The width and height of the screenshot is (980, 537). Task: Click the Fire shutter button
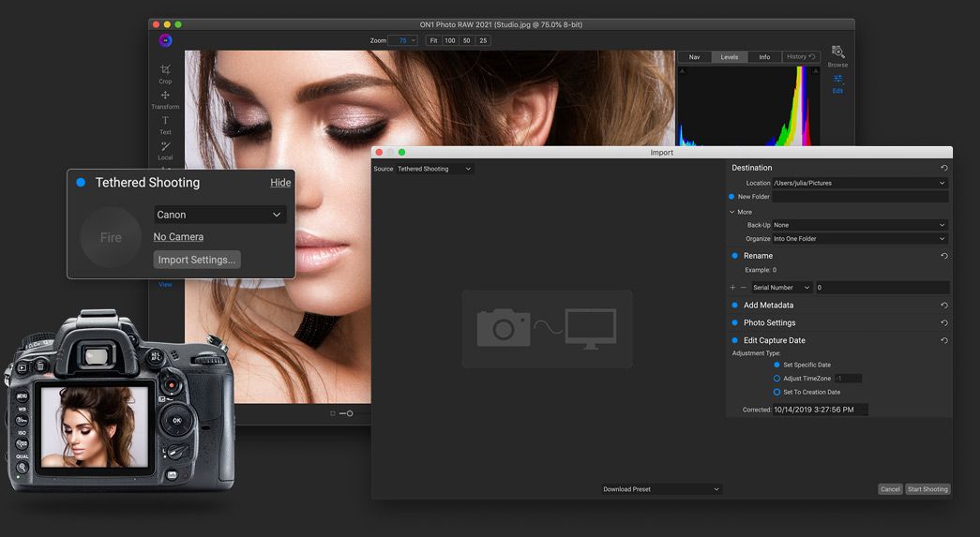[x=111, y=237]
